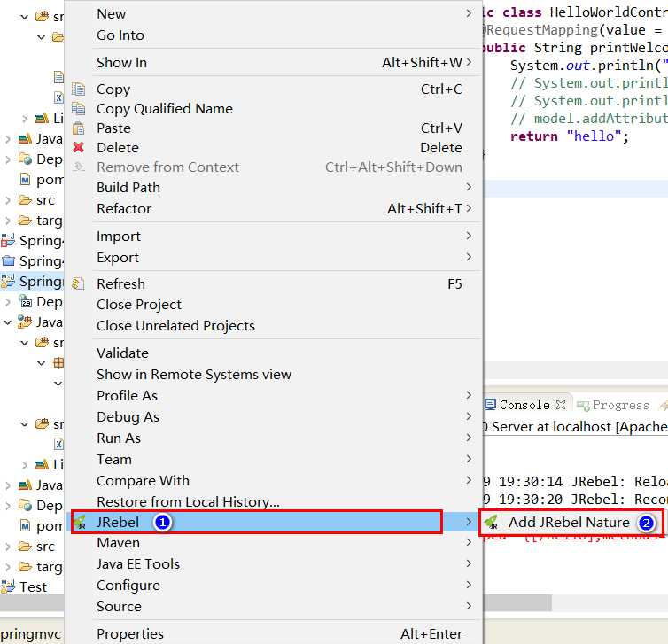
Task: Open the Run As submenu
Action: click(x=275, y=438)
